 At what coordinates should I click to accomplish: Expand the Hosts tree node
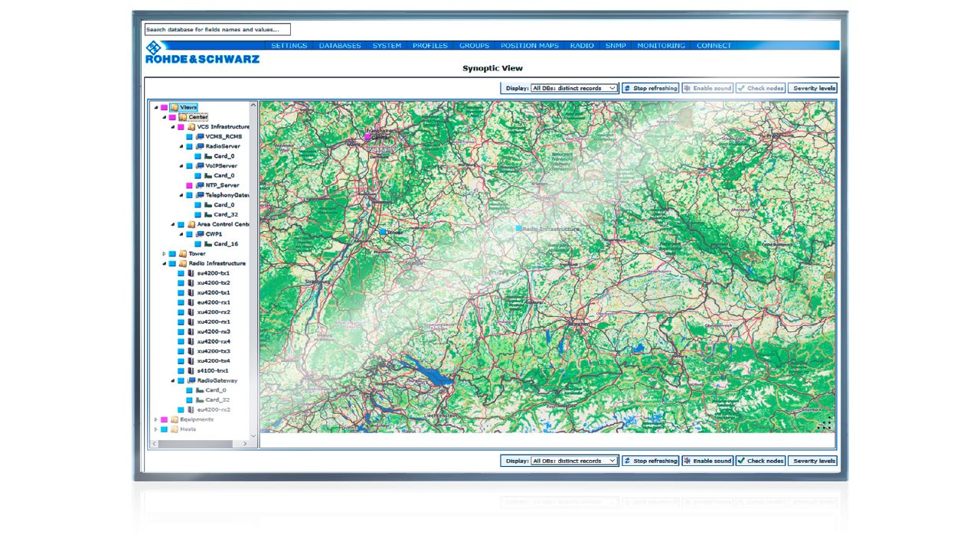155,429
